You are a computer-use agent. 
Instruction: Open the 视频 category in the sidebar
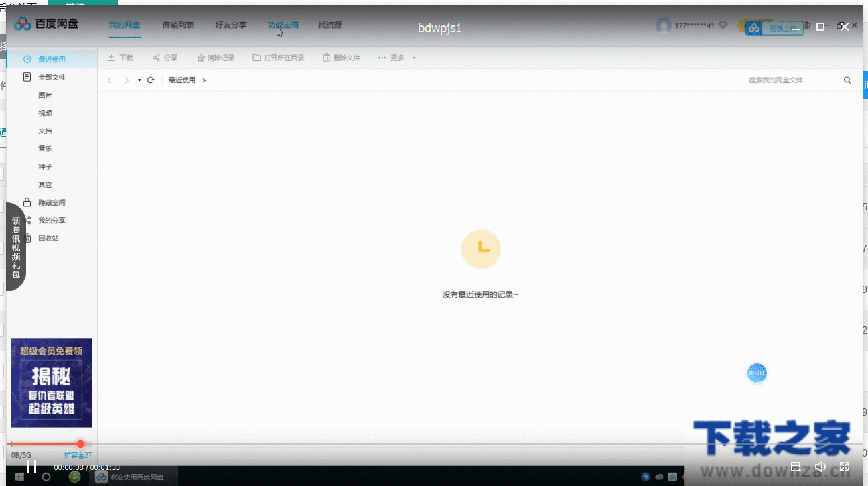45,113
